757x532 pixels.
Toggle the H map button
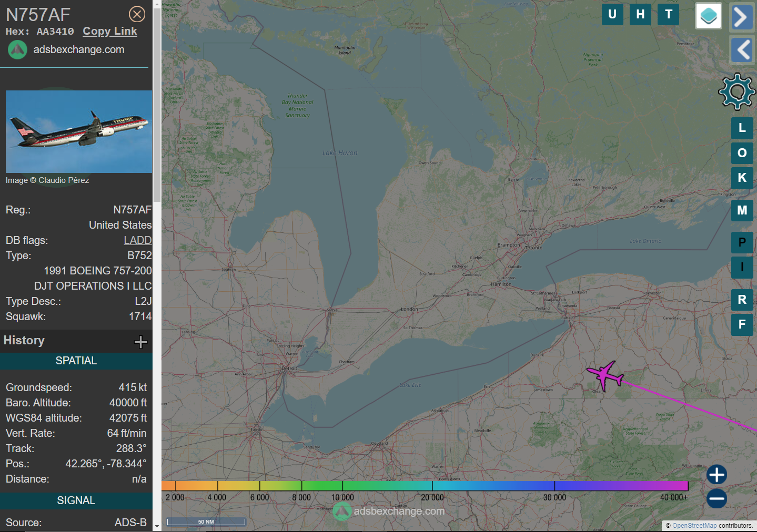pyautogui.click(x=640, y=14)
